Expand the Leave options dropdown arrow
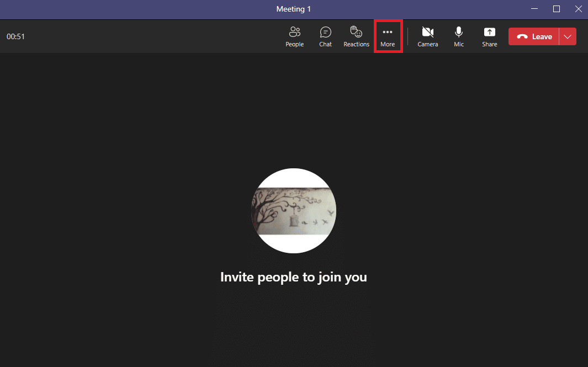The width and height of the screenshot is (588, 367). click(x=568, y=36)
